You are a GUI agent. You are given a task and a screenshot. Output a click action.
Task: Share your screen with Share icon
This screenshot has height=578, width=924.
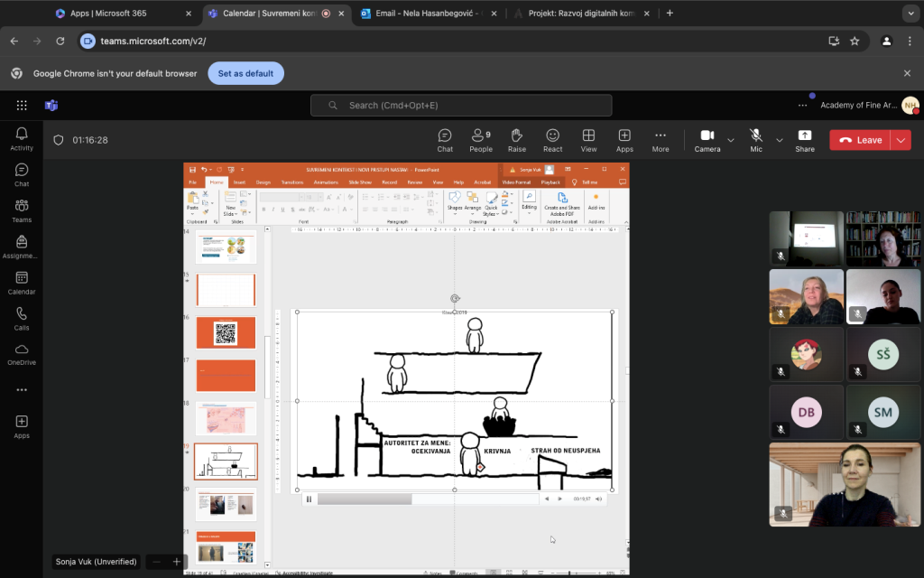pos(804,140)
